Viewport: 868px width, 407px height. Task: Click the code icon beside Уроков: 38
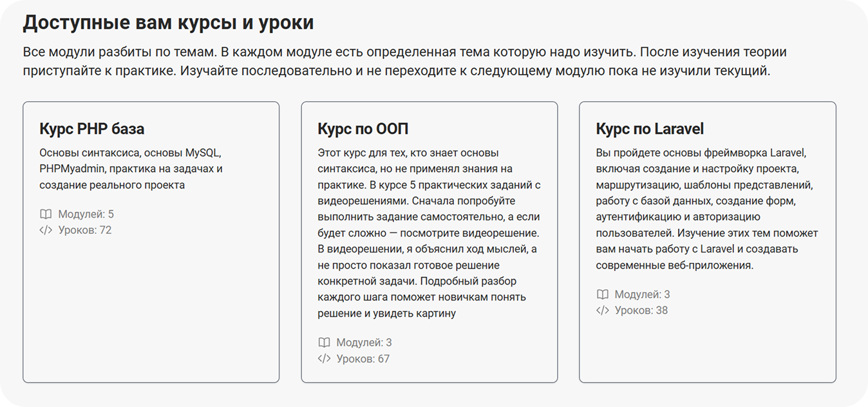(602, 310)
